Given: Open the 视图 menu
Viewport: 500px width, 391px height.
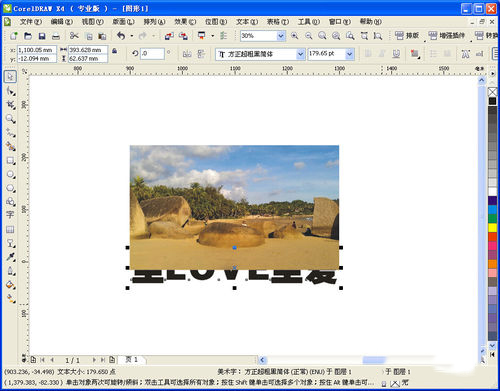Looking at the screenshot, I should (x=93, y=22).
